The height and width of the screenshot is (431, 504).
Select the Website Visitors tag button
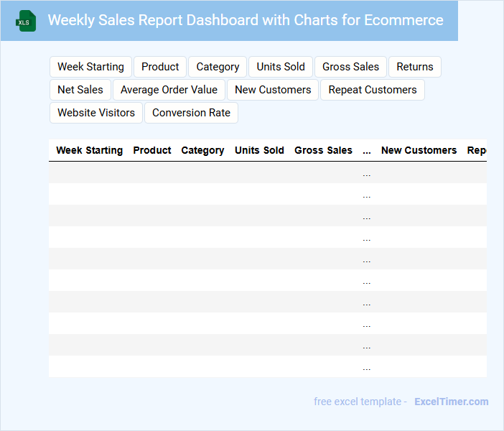click(96, 113)
